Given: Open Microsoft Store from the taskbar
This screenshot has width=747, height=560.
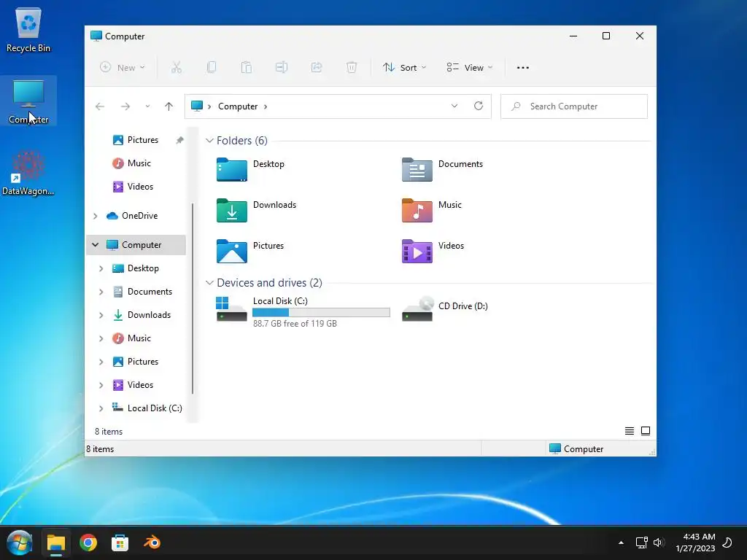Looking at the screenshot, I should (120, 542).
